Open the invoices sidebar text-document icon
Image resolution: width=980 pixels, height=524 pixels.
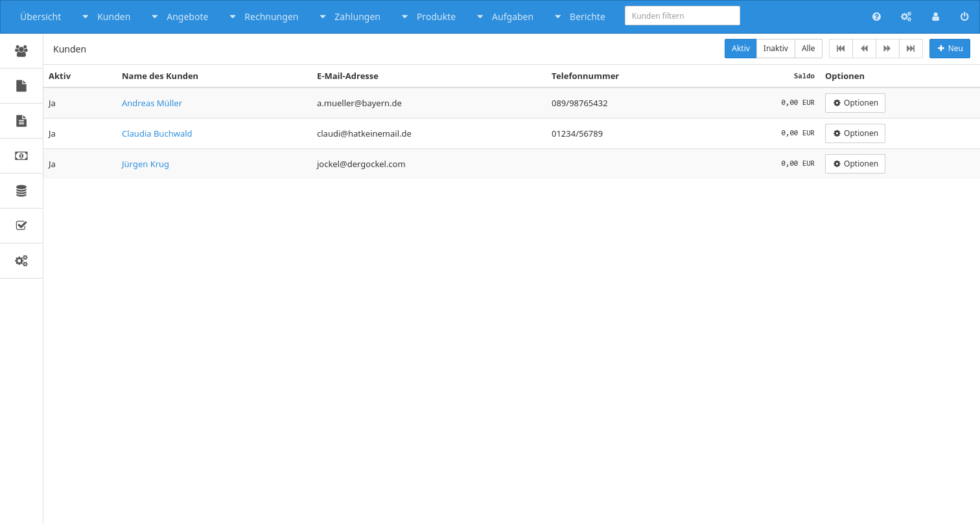pos(21,120)
